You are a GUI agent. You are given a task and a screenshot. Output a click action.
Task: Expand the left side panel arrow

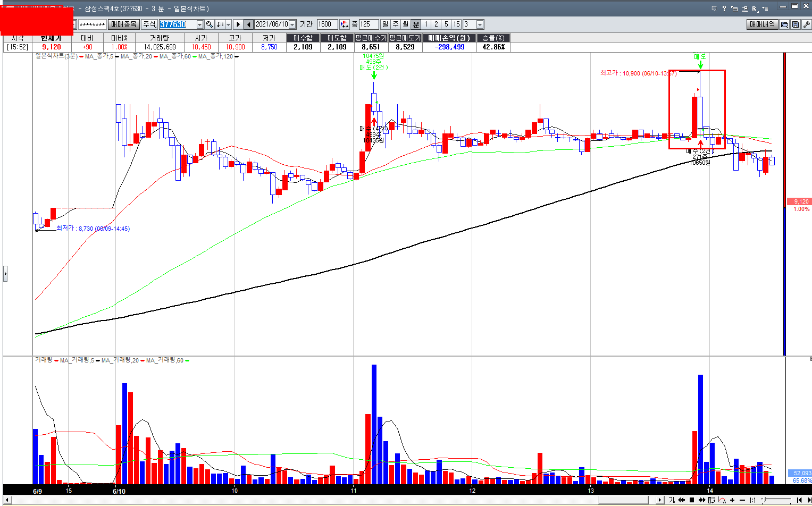point(5,274)
